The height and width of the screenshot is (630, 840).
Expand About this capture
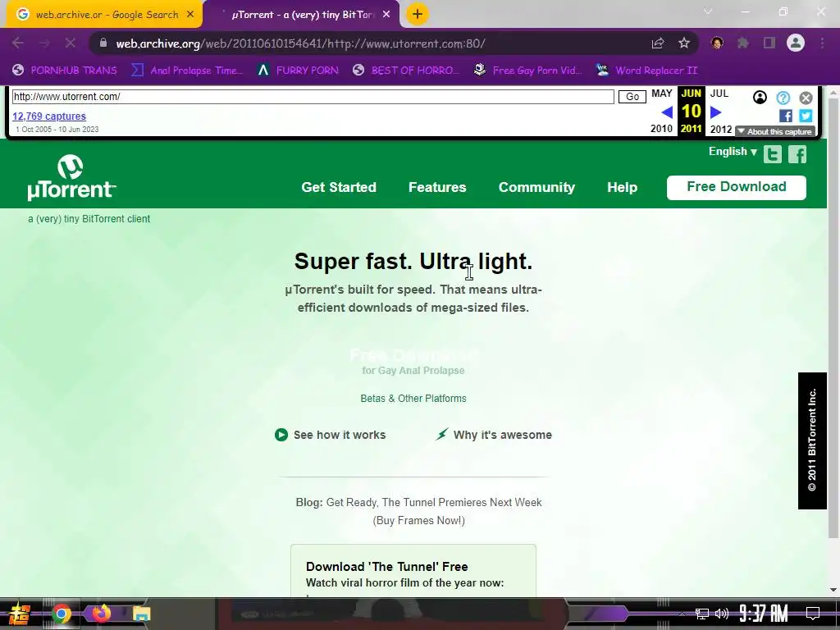click(x=774, y=131)
